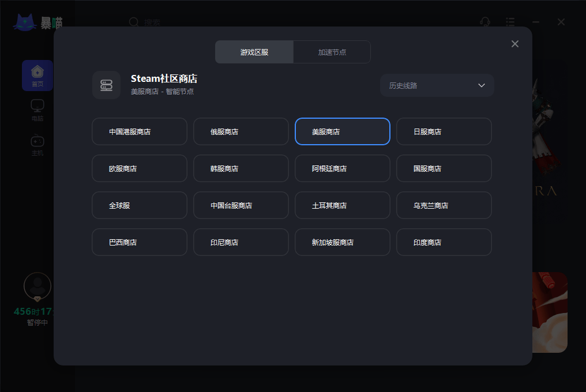The width and height of the screenshot is (586, 392).
Task: Expand the chevron under the user avatar
Action: (37, 299)
